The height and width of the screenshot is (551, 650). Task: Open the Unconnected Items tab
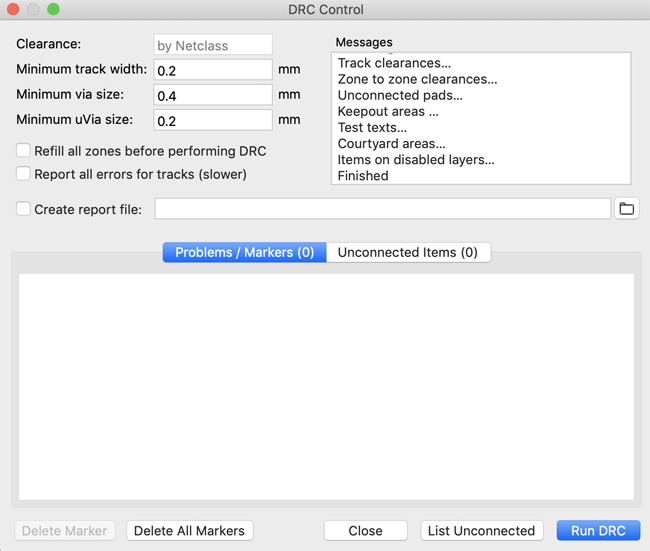(408, 252)
